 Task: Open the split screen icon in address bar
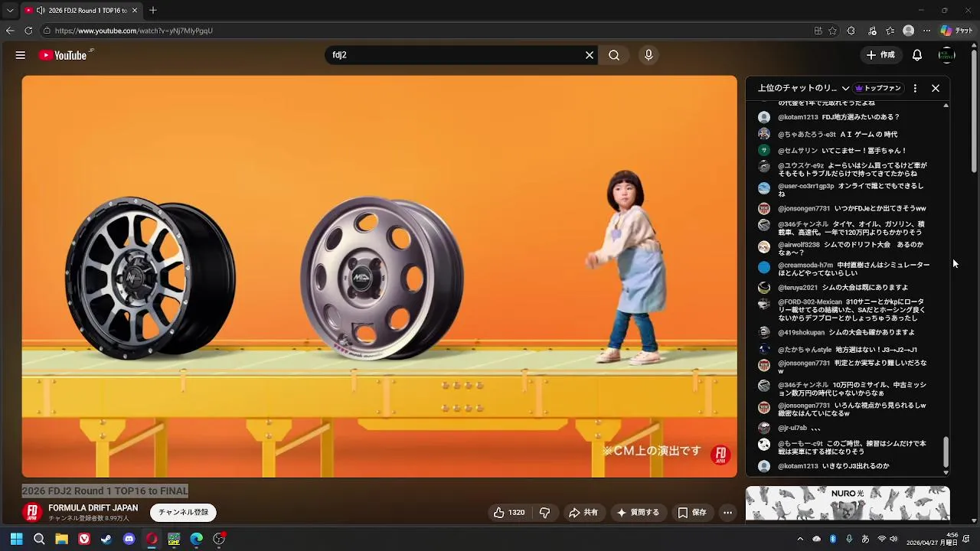click(x=818, y=31)
